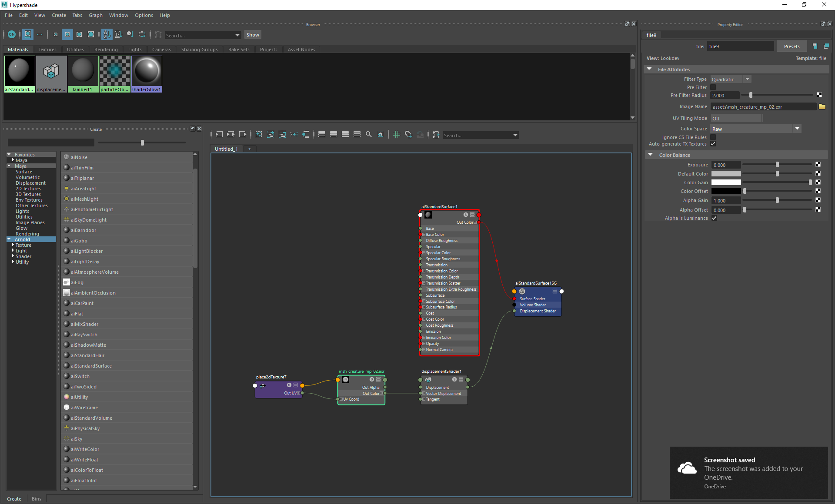This screenshot has height=504, width=835.
Task: Uncheck Alpha Is Luminance
Action: click(x=715, y=218)
